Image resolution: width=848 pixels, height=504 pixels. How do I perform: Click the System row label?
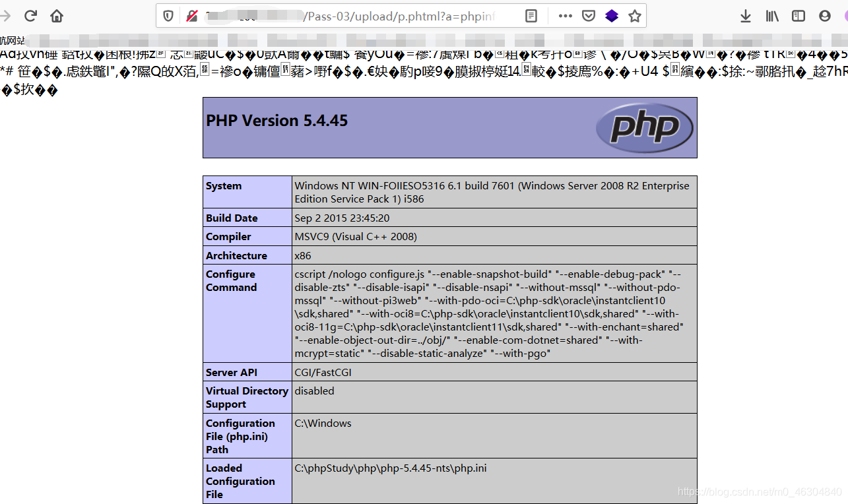tap(224, 186)
